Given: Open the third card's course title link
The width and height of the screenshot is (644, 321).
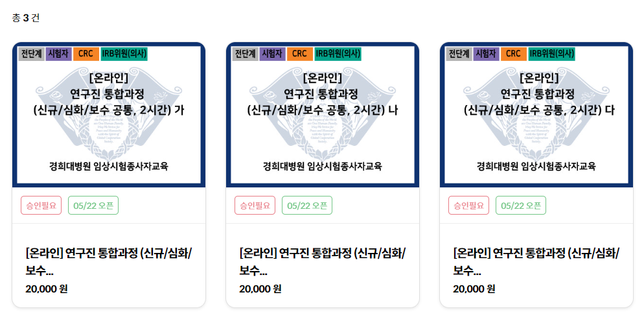Looking at the screenshot, I should point(536,261).
